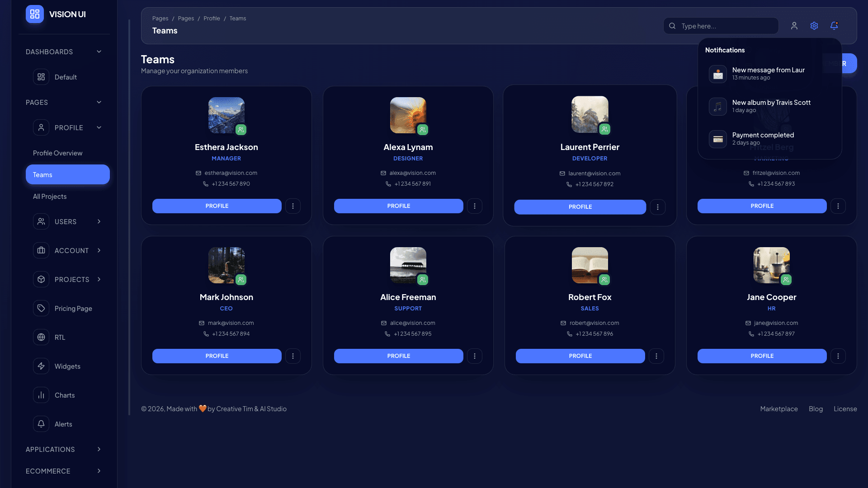
Task: Select All Projects in sidebar
Action: pos(50,196)
